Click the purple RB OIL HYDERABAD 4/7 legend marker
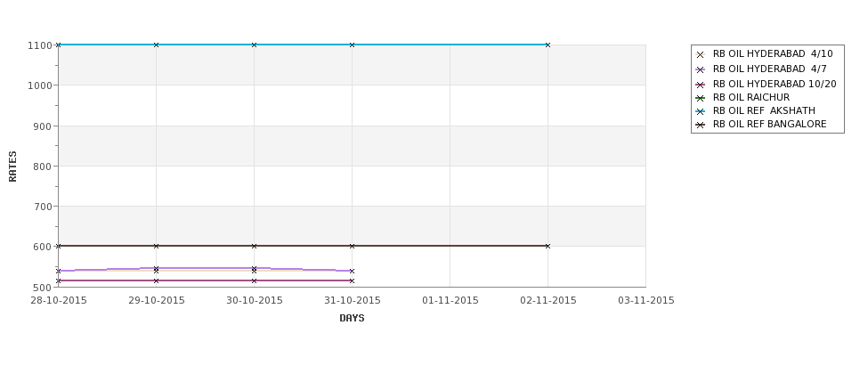 pos(701,69)
